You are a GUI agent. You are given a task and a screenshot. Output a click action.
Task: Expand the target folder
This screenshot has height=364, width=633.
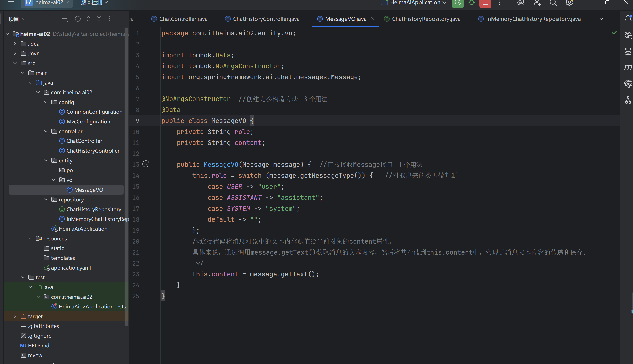[x=15, y=316]
